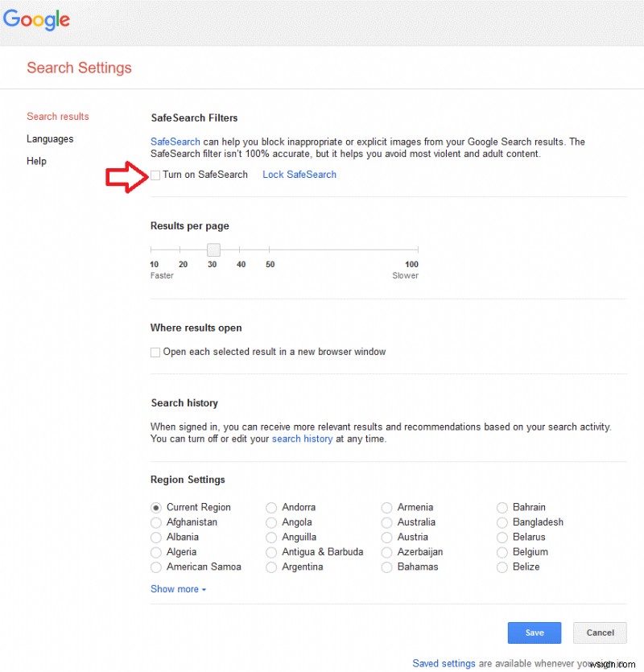Open the Help section in the sidebar
The image size is (644, 672).
coord(36,161)
